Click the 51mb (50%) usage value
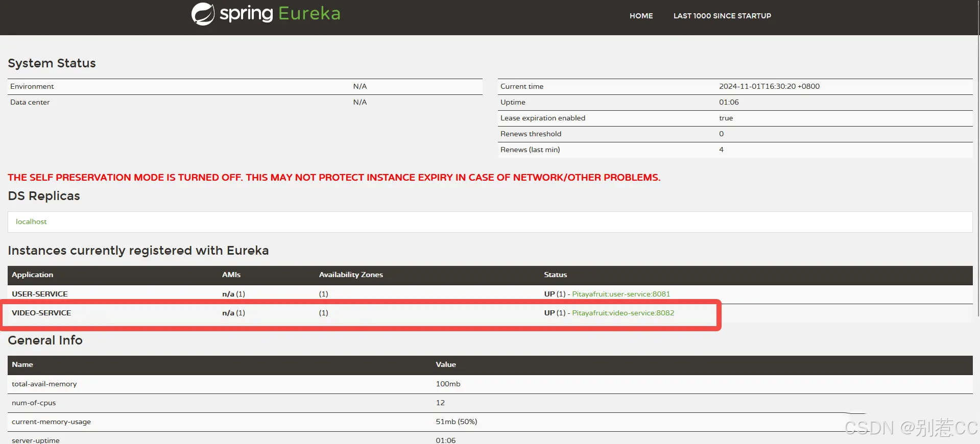This screenshot has width=980, height=444. pos(457,422)
